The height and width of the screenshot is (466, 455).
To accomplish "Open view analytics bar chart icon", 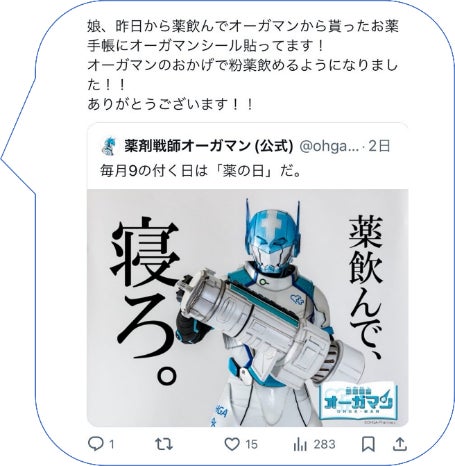I will tap(300, 444).
